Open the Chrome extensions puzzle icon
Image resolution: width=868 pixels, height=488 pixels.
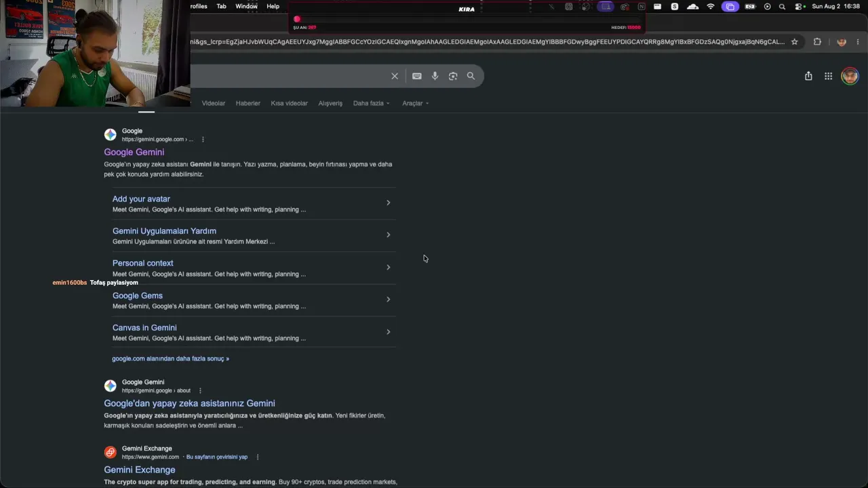coord(817,41)
